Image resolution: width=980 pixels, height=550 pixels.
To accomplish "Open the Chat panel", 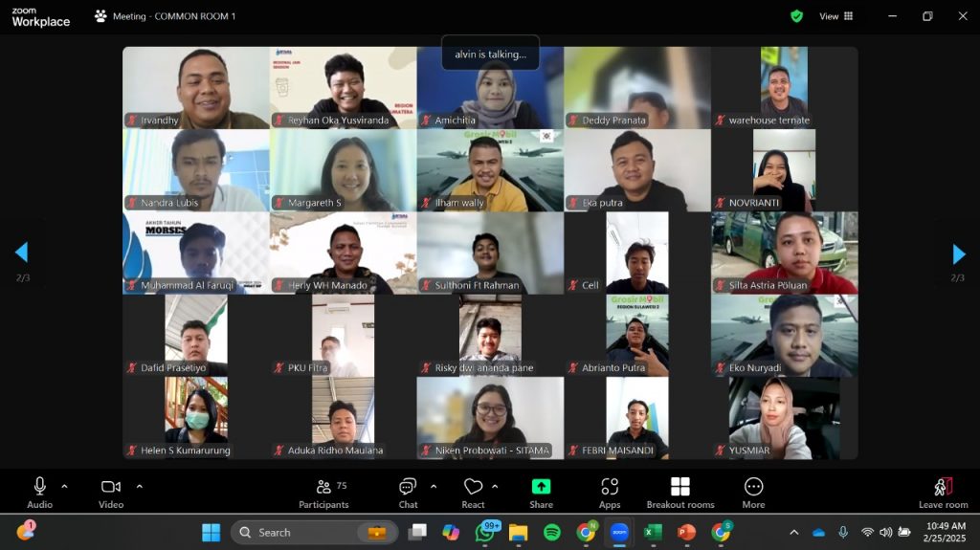I will [x=409, y=492].
